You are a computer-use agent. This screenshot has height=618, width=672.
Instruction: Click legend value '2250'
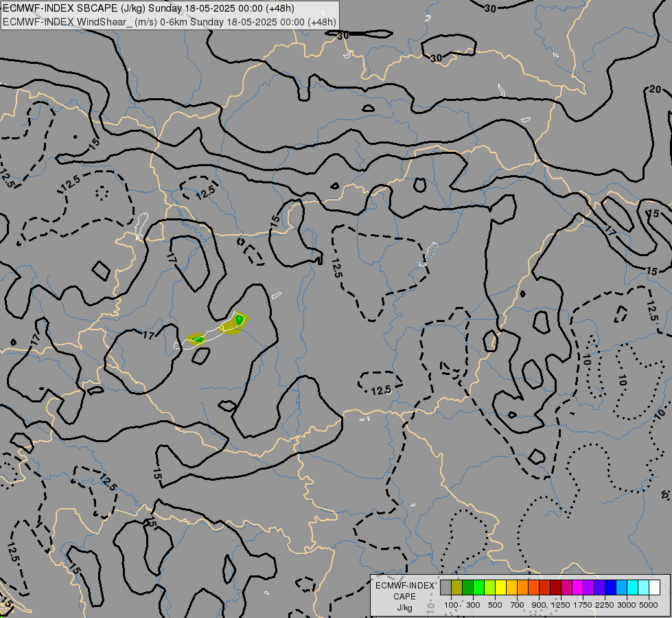click(x=605, y=605)
